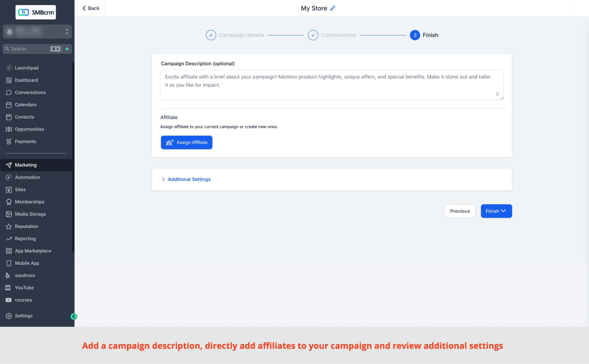Click description textarea resize handle
The width and height of the screenshot is (589, 364).
pos(502,98)
